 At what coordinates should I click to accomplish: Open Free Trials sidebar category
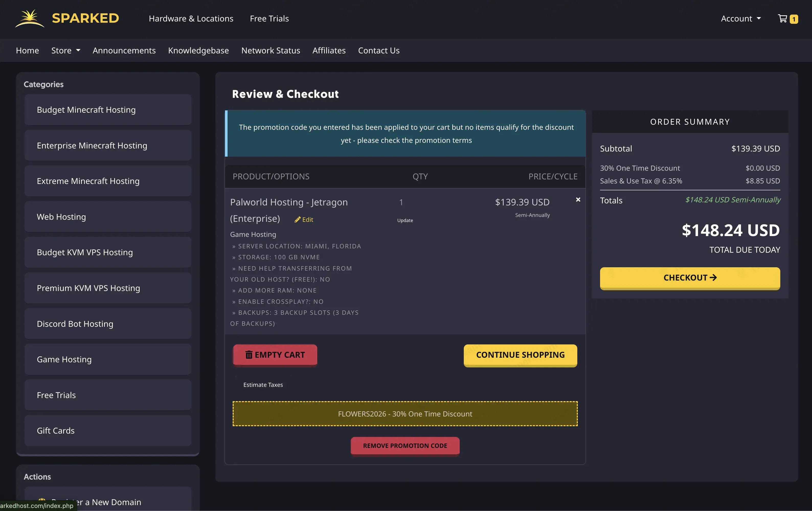108,395
